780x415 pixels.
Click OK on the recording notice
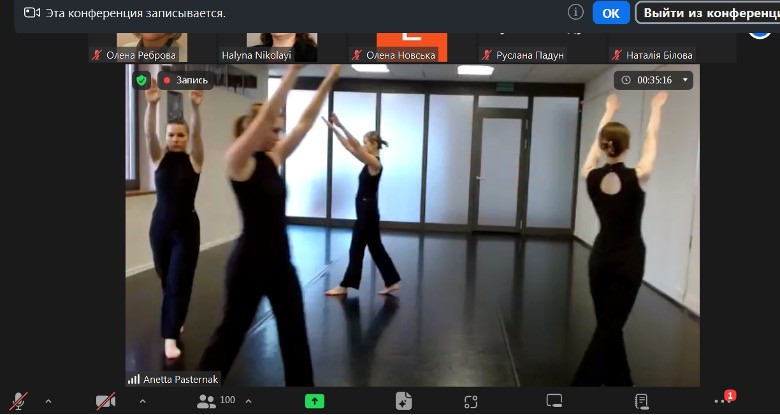(x=611, y=13)
